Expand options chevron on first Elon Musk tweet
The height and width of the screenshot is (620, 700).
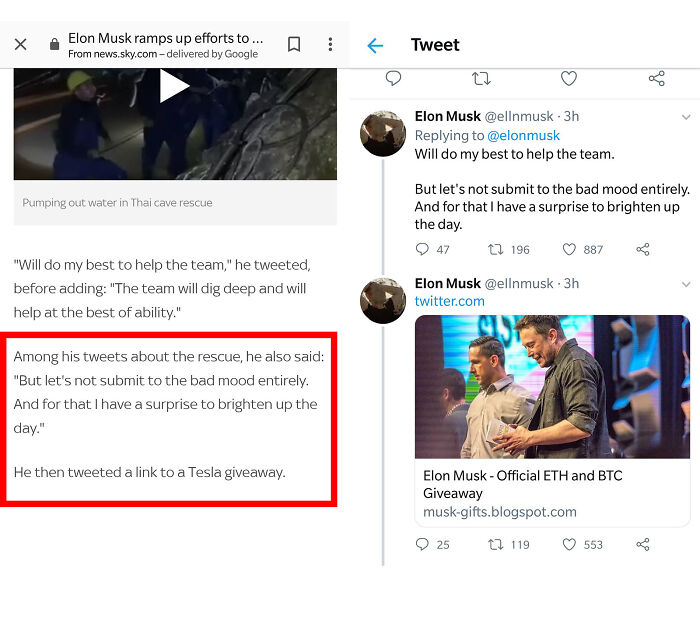coord(685,117)
